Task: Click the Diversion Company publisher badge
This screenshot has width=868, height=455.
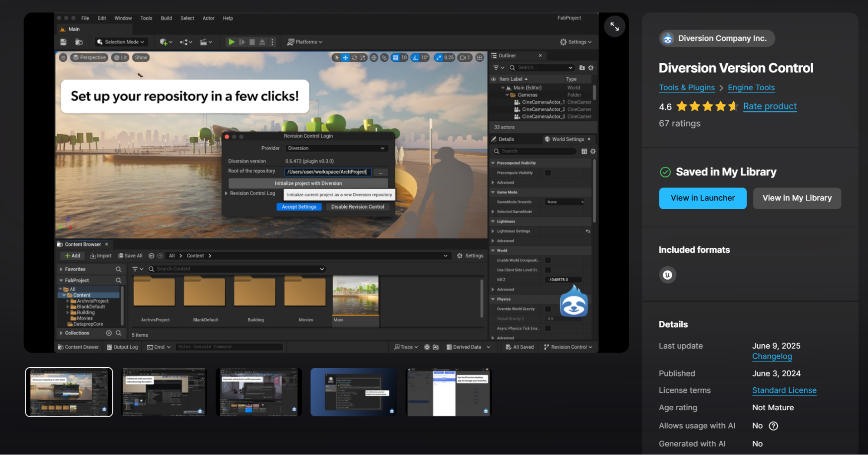Action: coord(716,38)
